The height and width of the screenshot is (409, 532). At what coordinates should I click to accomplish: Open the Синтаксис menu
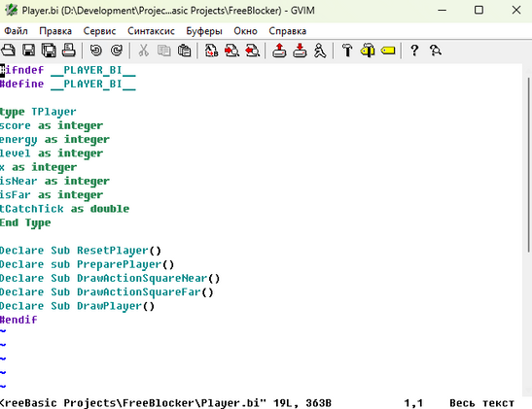(151, 31)
